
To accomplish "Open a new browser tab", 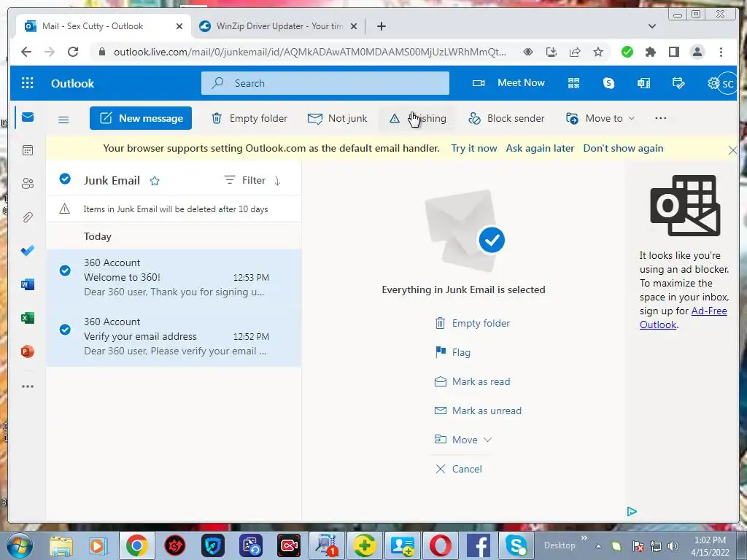I will pyautogui.click(x=381, y=26).
